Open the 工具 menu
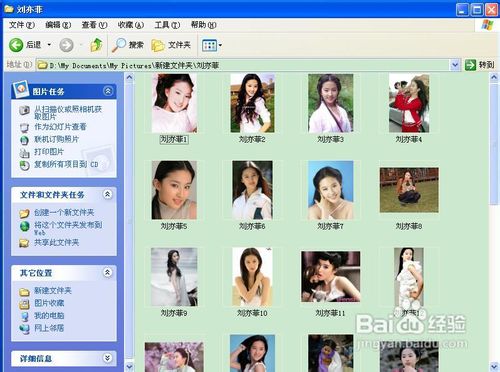Screen dimensions: 500x372 click(167, 25)
